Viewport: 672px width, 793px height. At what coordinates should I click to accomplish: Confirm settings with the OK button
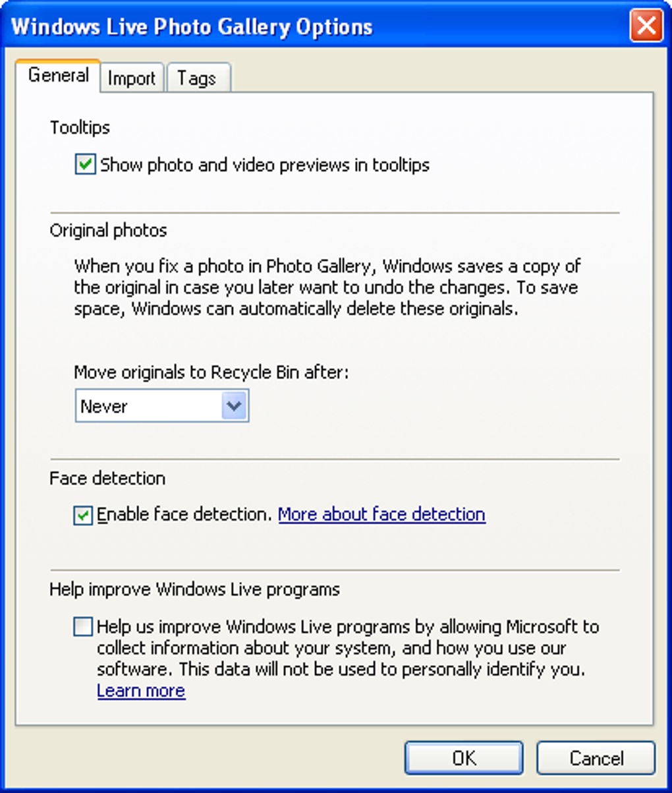point(464,757)
